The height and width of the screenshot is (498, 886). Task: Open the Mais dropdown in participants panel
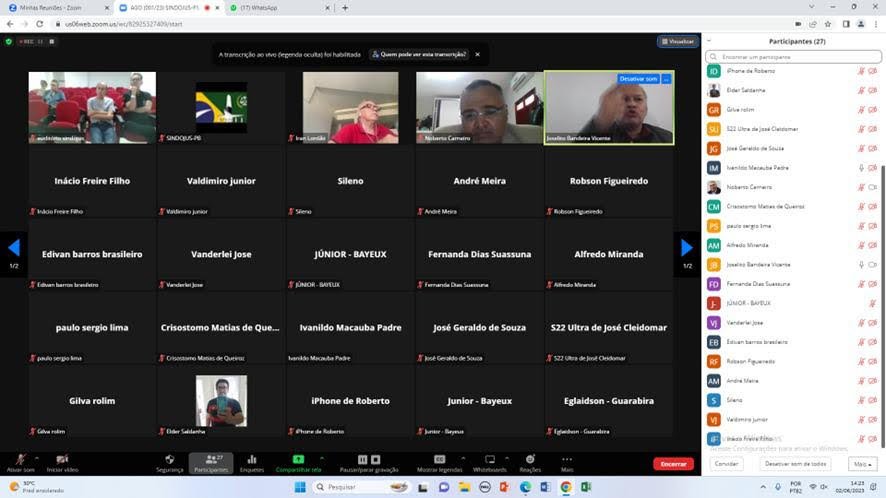point(860,464)
